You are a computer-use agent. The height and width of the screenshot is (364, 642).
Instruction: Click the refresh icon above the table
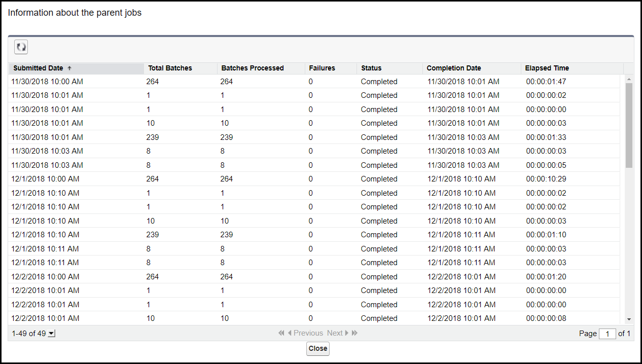21,47
